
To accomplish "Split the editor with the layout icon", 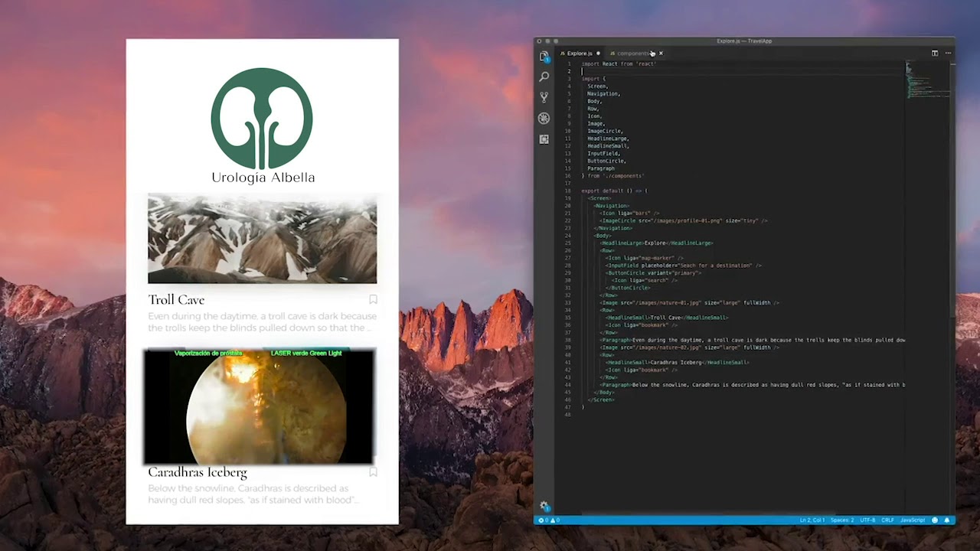I will pos(935,53).
